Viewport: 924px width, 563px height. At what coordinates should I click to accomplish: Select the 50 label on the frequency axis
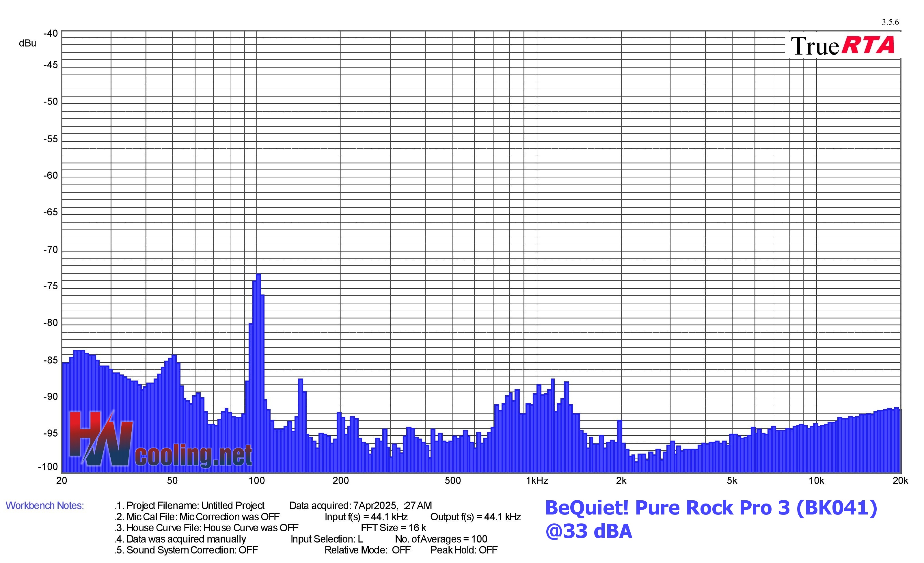click(x=172, y=481)
